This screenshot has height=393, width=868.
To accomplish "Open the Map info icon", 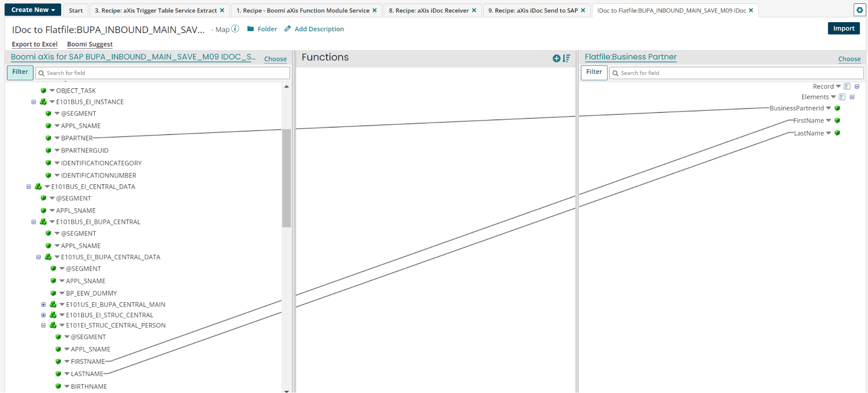I will pyautogui.click(x=235, y=29).
